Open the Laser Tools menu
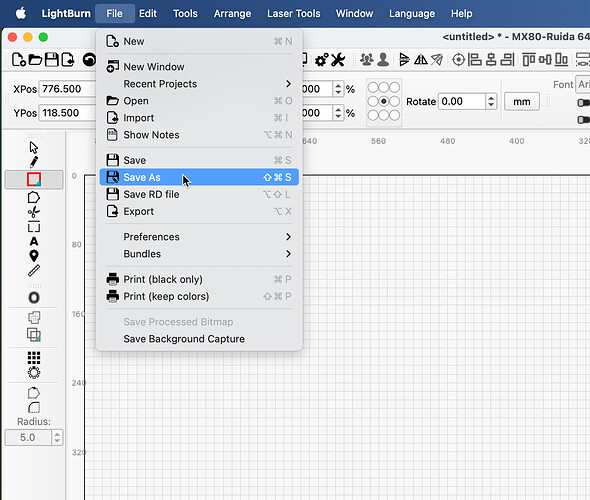Viewport: 590px width, 500px height. pos(293,14)
